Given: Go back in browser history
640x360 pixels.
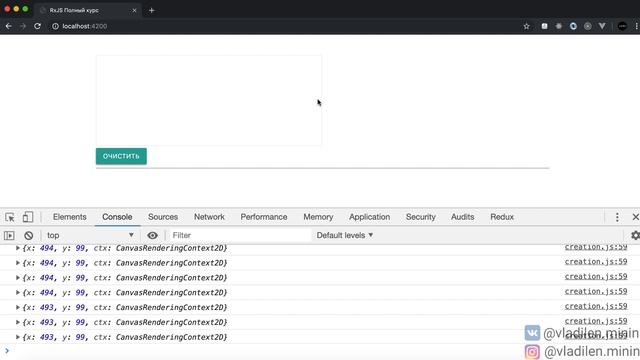Looking at the screenshot, I should pyautogui.click(x=9, y=26).
